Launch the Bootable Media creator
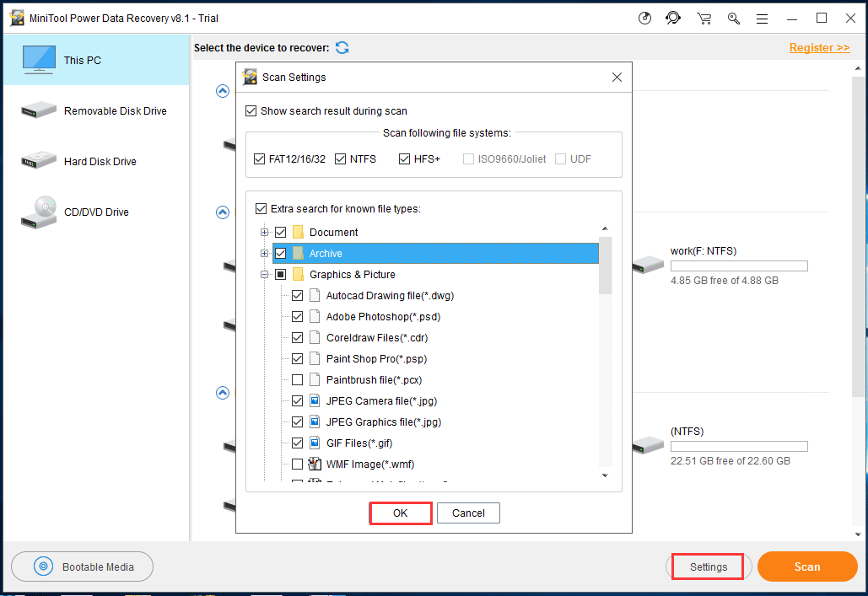The width and height of the screenshot is (868, 596). 82,566
